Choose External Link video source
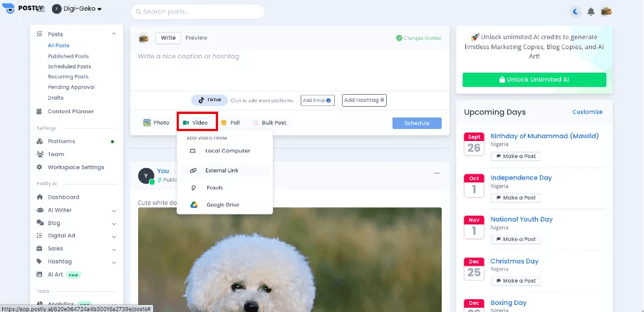The image size is (644, 312). 224,170
